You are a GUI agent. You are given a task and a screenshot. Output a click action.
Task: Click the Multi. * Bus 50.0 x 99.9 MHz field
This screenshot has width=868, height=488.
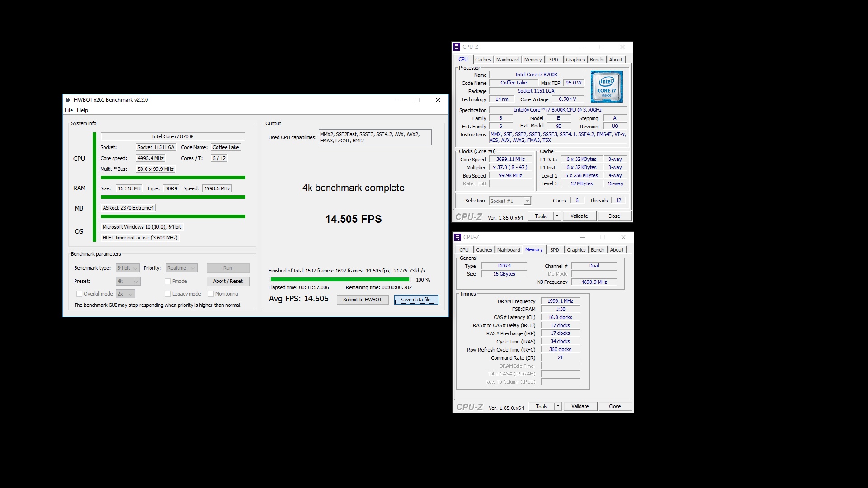coord(155,169)
